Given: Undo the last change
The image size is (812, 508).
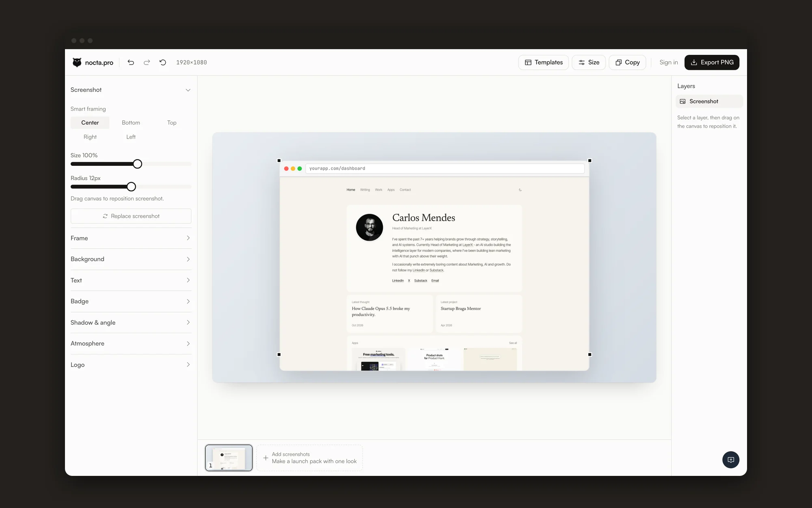Looking at the screenshot, I should point(131,62).
